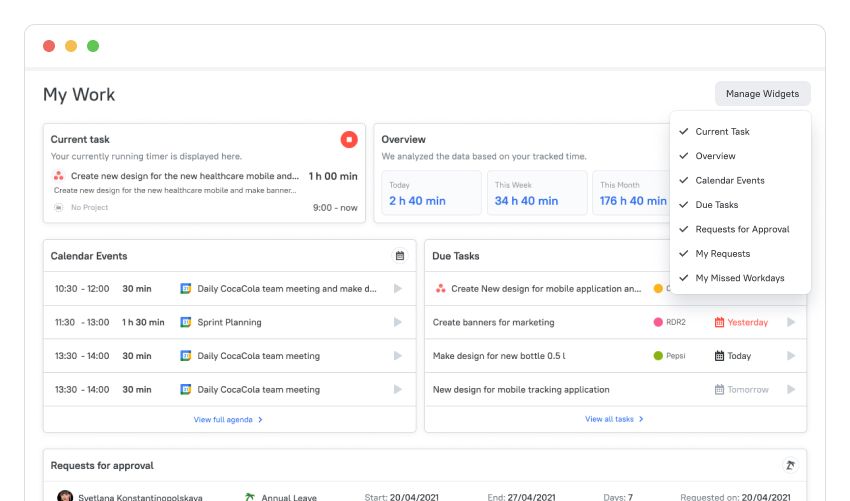This screenshot has height=501, width=850.
Task: Open View full agenda link
Action: pyautogui.click(x=228, y=420)
